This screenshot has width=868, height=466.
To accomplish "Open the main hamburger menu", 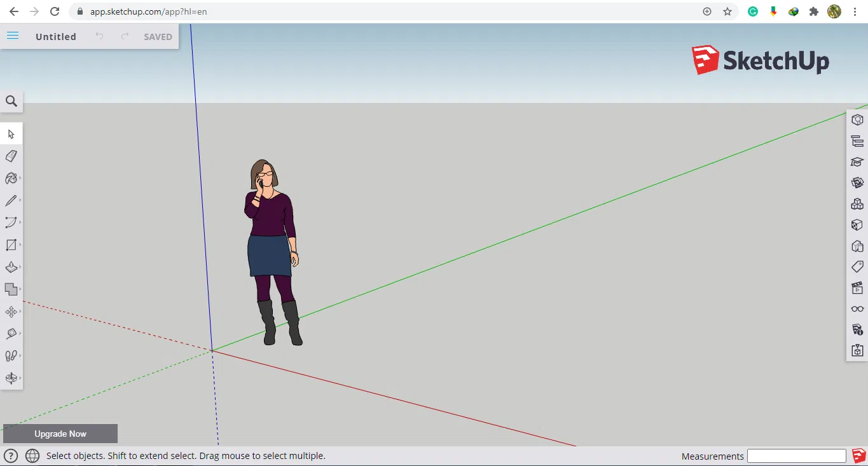I will click(x=12, y=36).
